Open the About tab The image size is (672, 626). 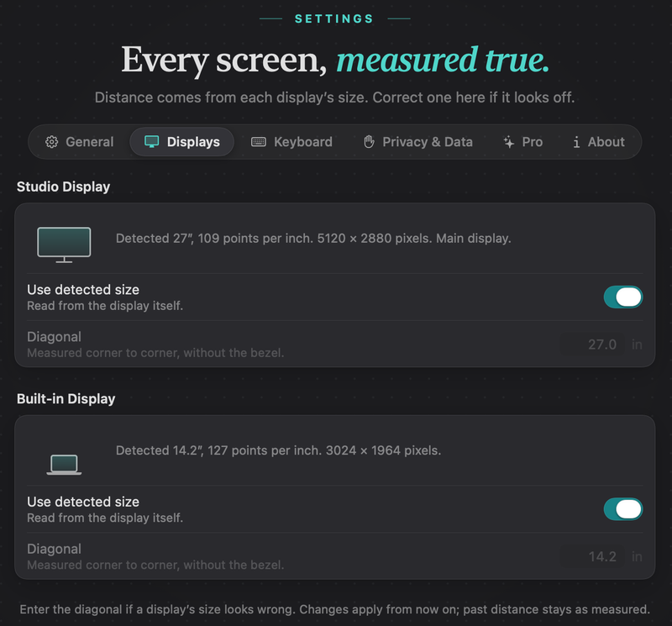click(599, 142)
